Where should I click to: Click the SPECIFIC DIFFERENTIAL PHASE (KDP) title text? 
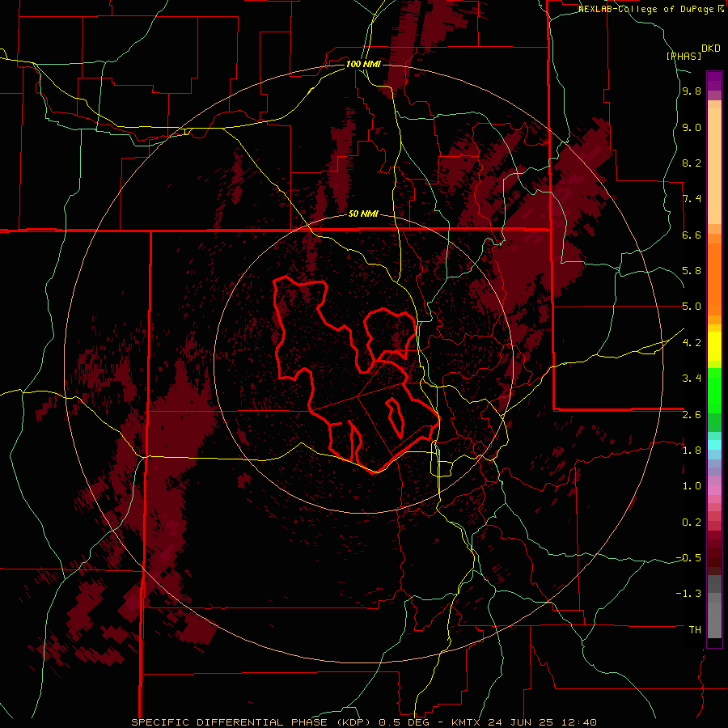coord(251,722)
